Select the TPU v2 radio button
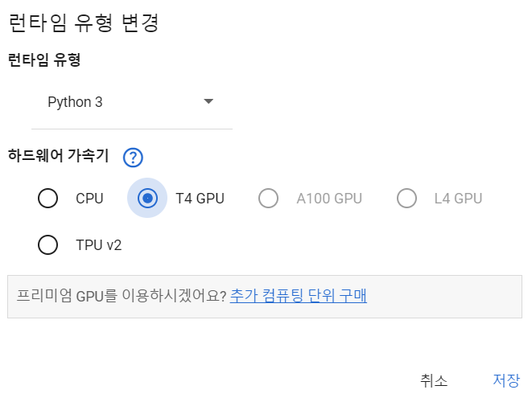Image resolution: width=532 pixels, height=398 pixels. coord(48,244)
